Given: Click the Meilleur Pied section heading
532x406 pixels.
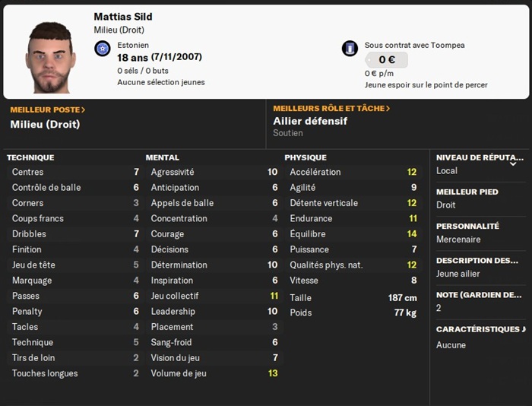Looking at the screenshot, I should (x=467, y=192).
